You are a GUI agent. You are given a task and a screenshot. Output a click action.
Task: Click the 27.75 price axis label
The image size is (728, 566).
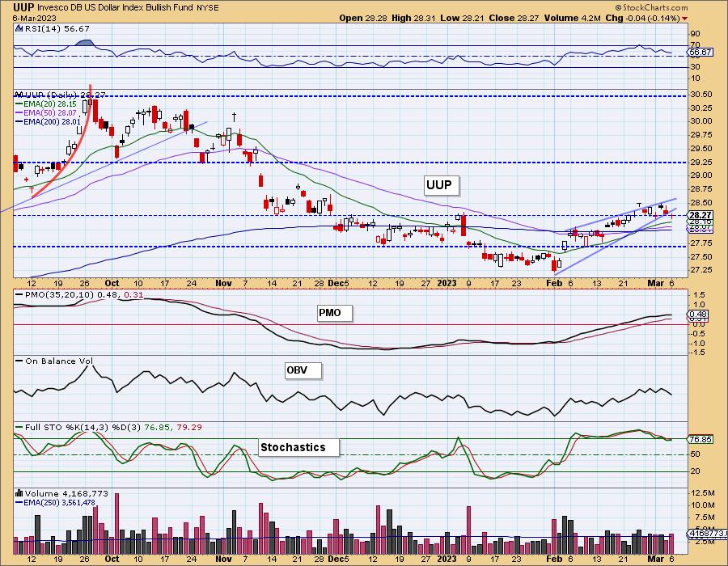coord(701,243)
